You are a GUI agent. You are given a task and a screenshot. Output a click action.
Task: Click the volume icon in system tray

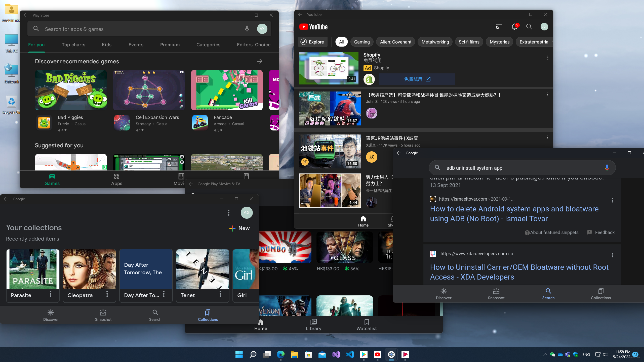pyautogui.click(x=605, y=354)
